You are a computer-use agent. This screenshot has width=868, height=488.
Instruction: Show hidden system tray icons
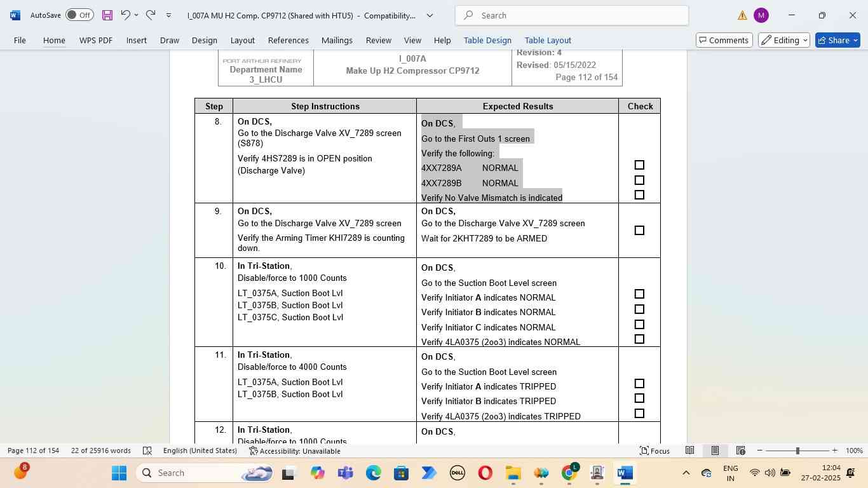[686, 473]
